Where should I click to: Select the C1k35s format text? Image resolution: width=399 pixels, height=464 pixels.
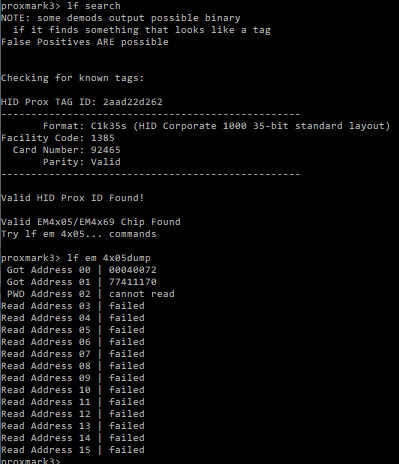point(108,126)
